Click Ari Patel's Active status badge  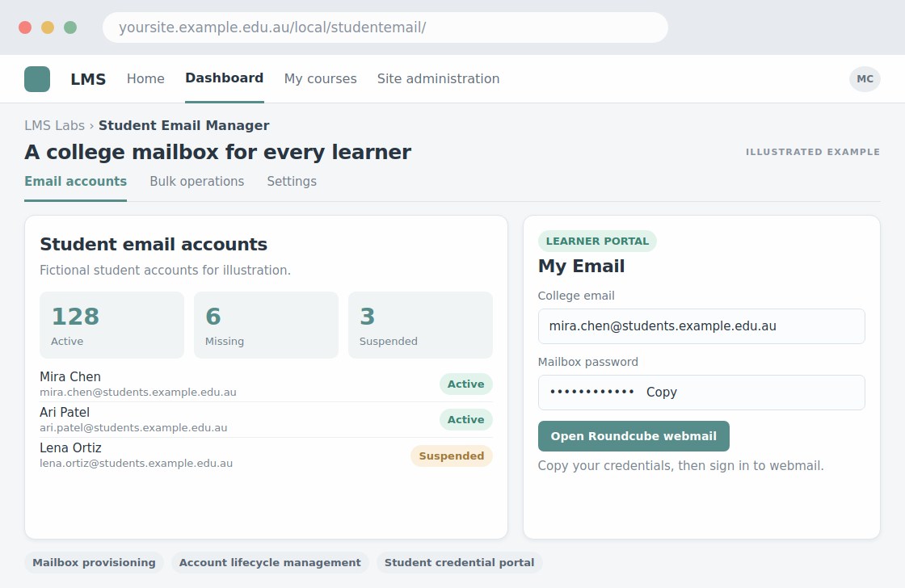click(x=465, y=419)
